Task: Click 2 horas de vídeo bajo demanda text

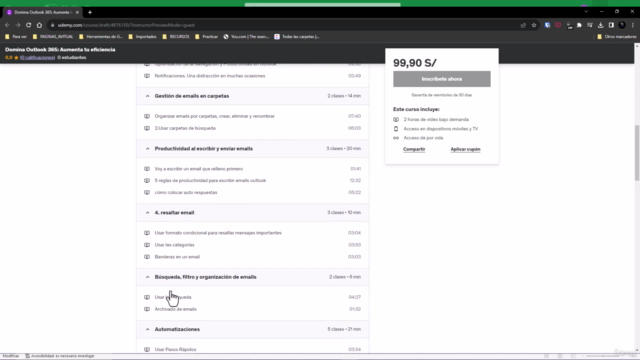Action: click(436, 120)
